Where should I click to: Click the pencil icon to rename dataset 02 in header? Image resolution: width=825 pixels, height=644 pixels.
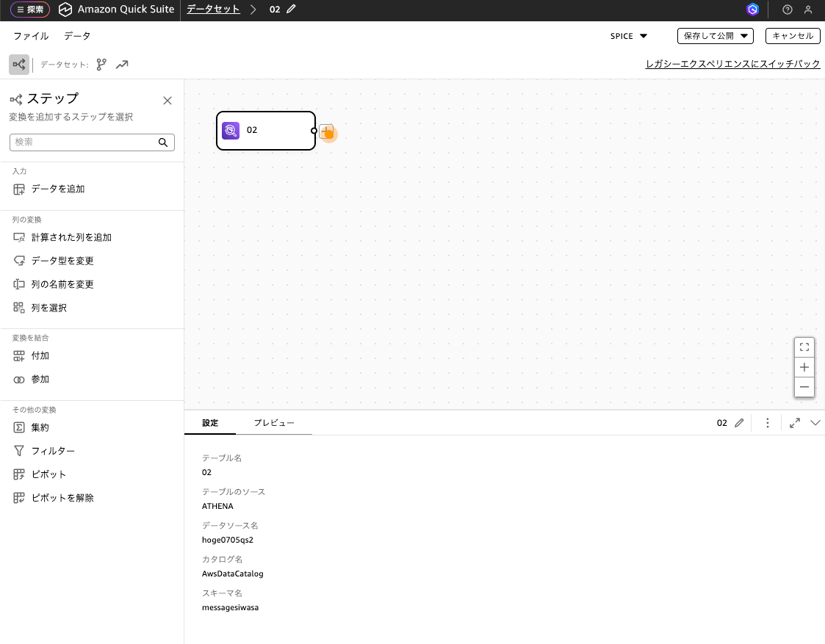point(292,10)
